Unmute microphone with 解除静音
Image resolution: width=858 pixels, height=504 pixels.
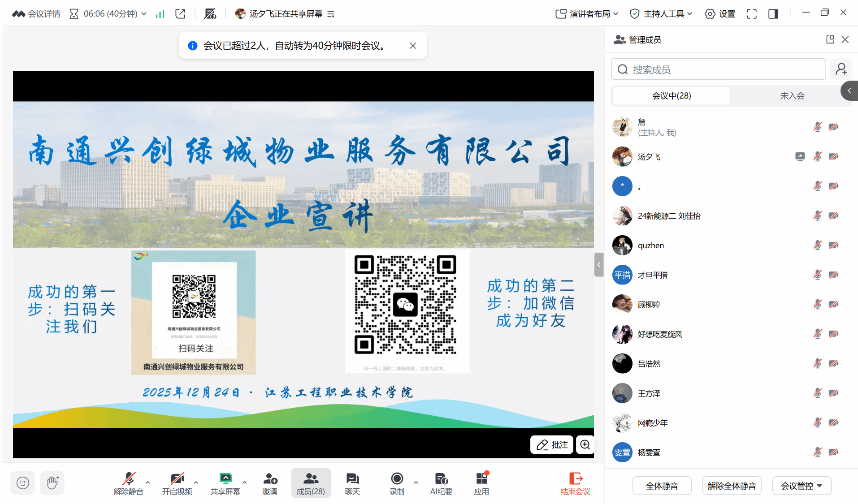[x=129, y=484]
